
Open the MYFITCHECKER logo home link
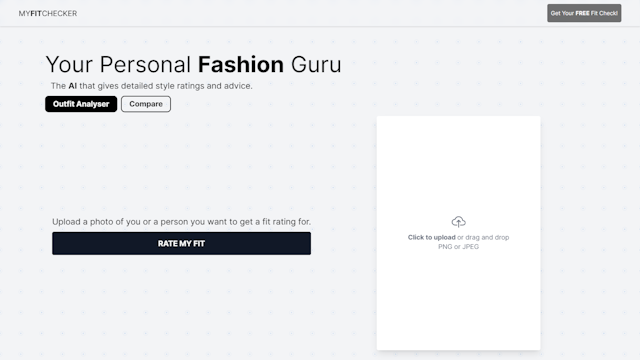[48, 13]
